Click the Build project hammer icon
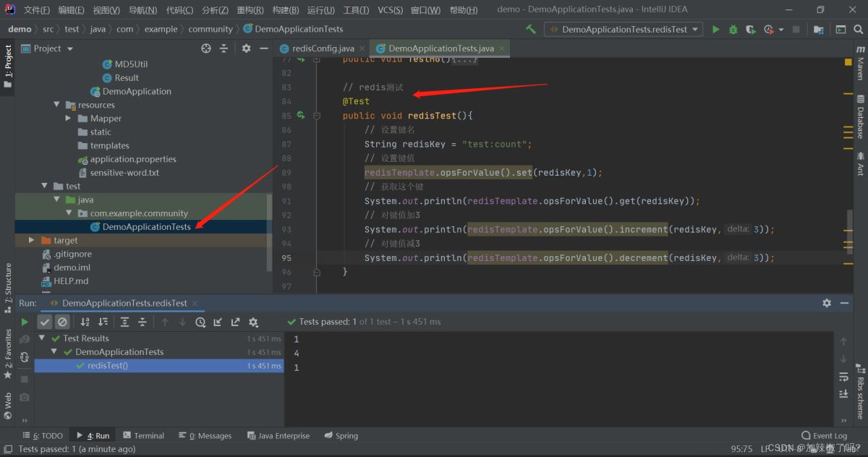Screen dimensions: 868x457 (x=531, y=30)
